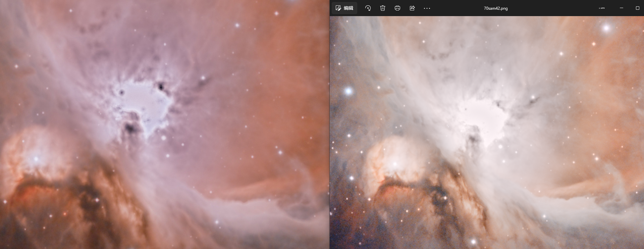Minimize the 70sam42.png photo viewer window
Viewport: 644px width, 249px height.
pos(622,8)
